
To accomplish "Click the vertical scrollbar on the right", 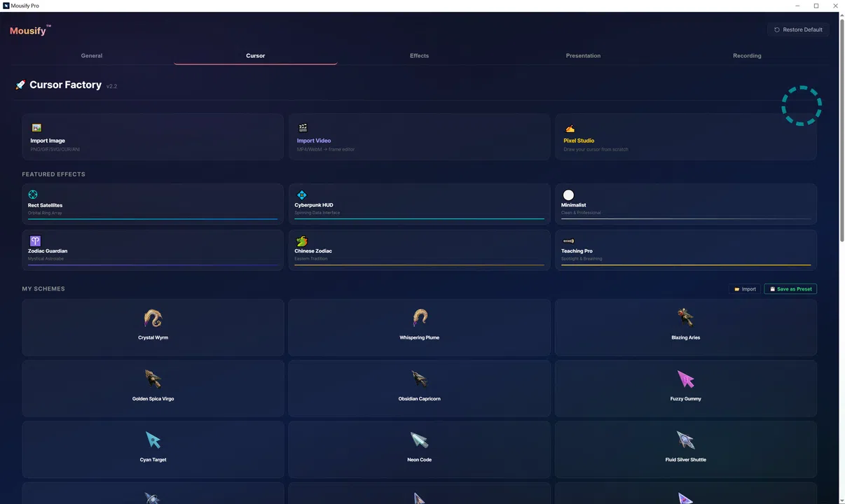I will click(841, 129).
